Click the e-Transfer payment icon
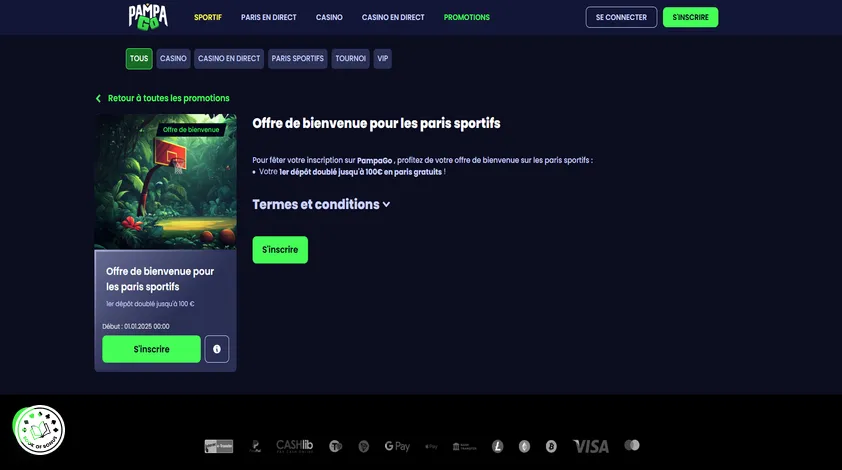The image size is (842, 470). pyautogui.click(x=219, y=446)
